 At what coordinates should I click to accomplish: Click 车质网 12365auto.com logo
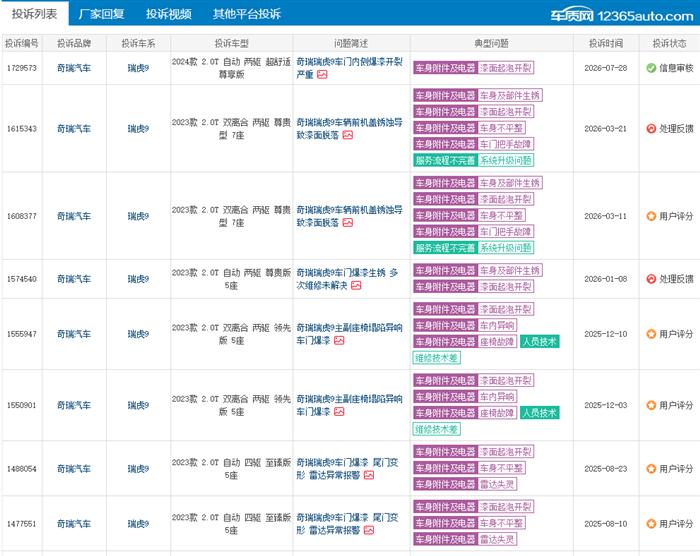[622, 16]
